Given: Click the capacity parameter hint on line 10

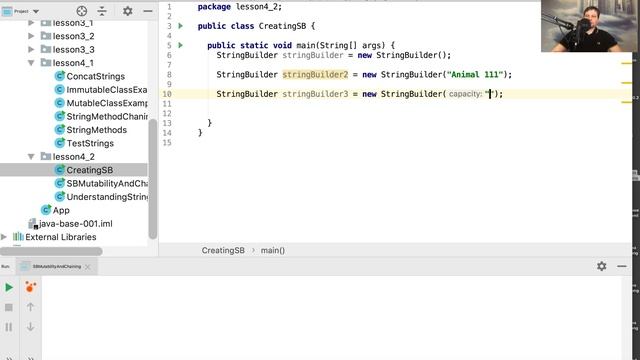Looking at the screenshot, I should click(465, 94).
